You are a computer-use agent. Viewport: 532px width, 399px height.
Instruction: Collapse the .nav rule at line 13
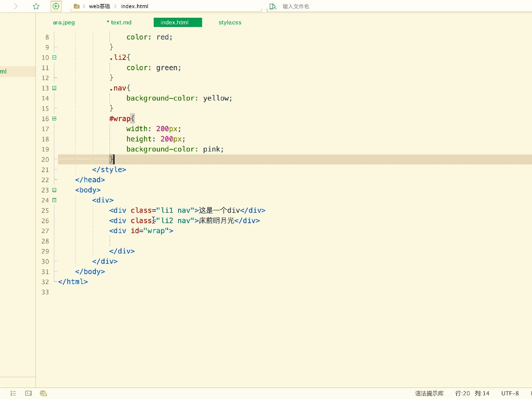pyautogui.click(x=54, y=88)
